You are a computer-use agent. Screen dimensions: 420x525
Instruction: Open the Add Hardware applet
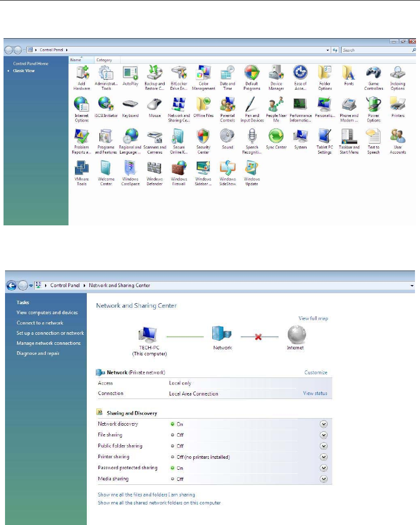click(x=82, y=78)
